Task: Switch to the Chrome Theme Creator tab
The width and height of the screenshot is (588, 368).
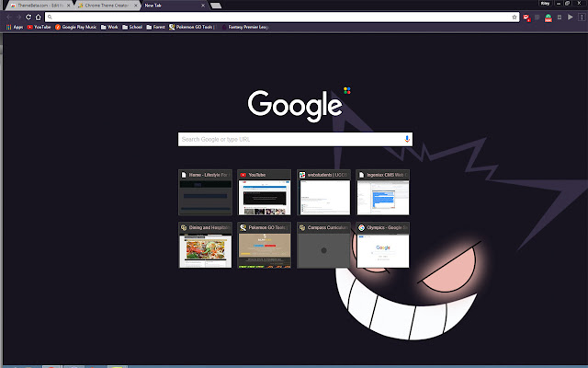Action: [107, 6]
